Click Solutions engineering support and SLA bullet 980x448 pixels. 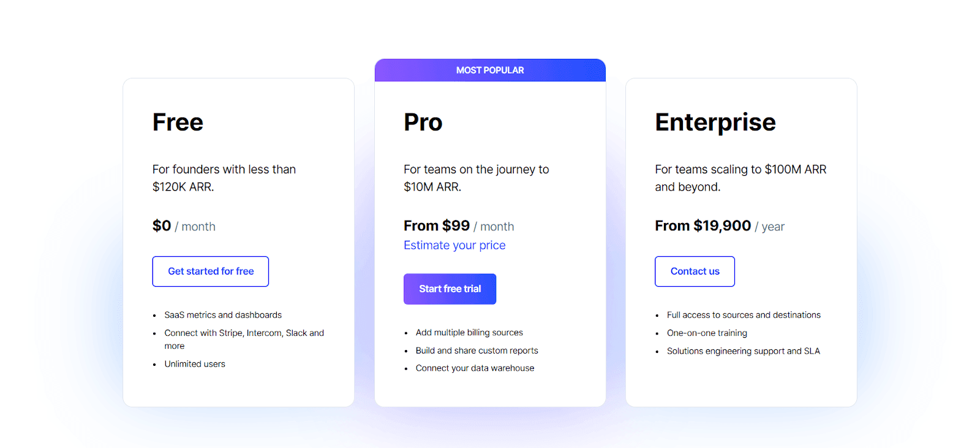[744, 351]
